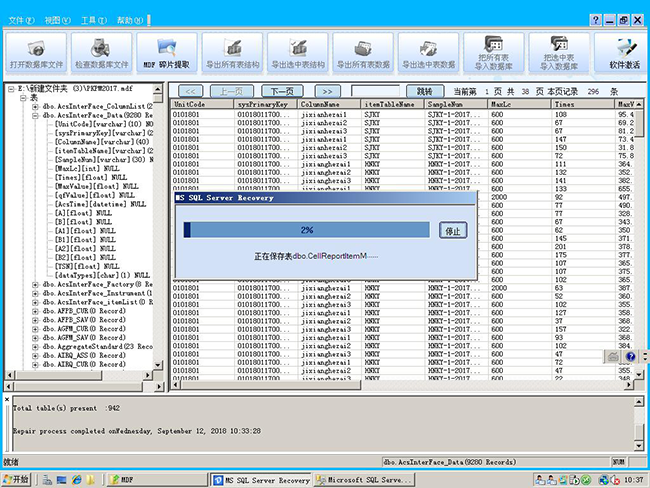Expand dbo.AcsInterFace_Instrument tree node
The image size is (650, 488).
tap(36, 294)
